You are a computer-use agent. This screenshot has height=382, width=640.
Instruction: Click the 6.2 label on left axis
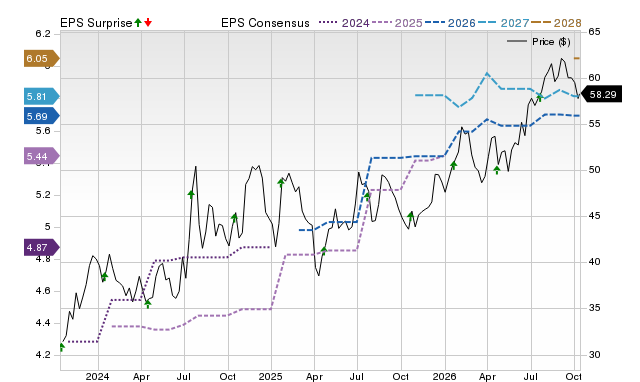tap(43, 34)
